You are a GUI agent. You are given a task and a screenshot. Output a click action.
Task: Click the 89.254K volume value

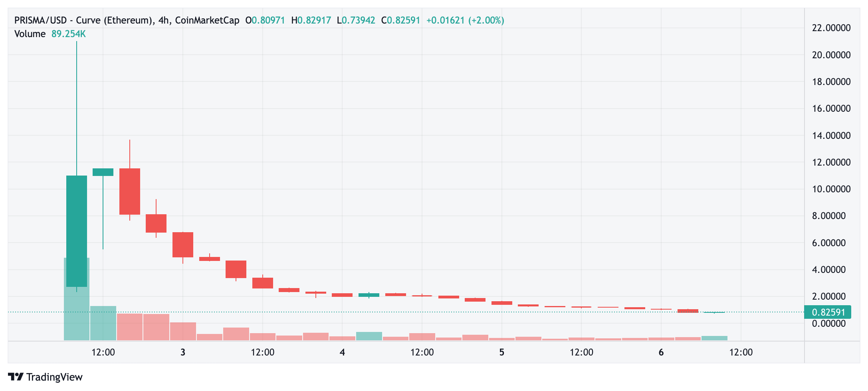[69, 34]
